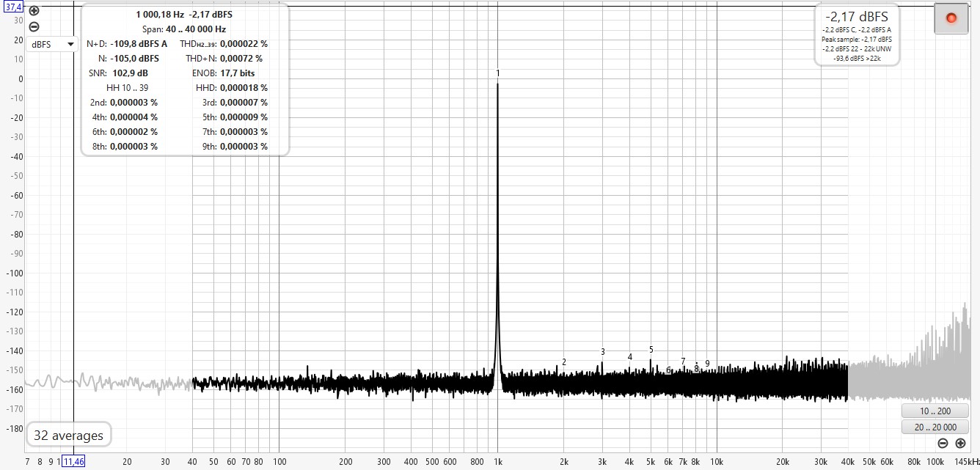Zoom in frequency axis with bottom-right plus icon
The width and height of the screenshot is (980, 470).
960,443
